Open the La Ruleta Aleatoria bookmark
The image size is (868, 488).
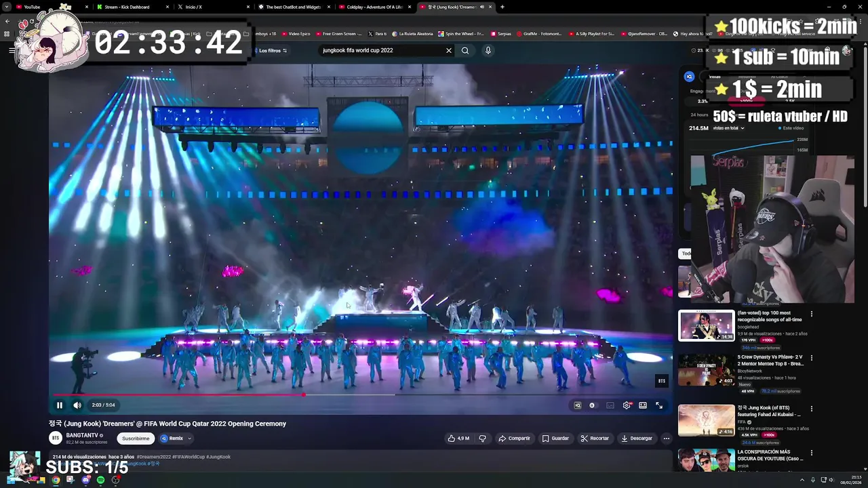(x=412, y=33)
